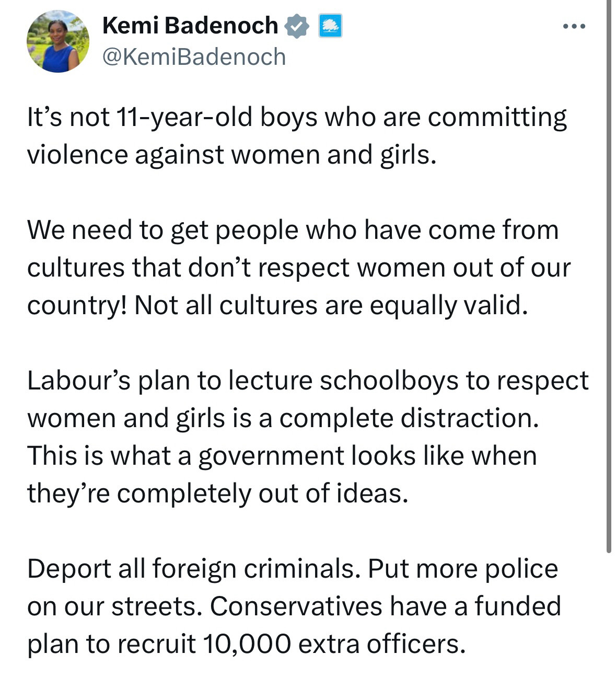This screenshot has width=616, height=677.
Task: Click the text "they're completely out of ideas."
Action: pos(217,494)
